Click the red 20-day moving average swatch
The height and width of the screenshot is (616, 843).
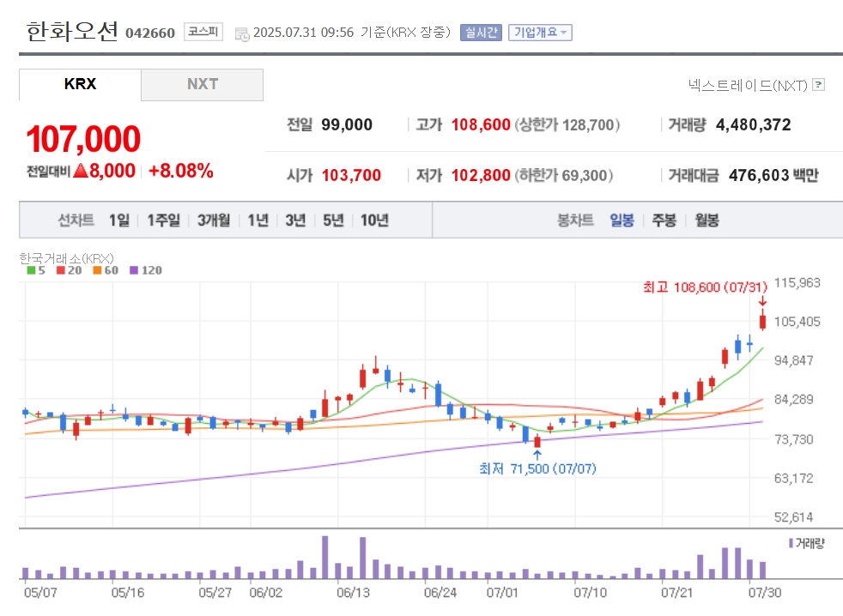[61, 270]
